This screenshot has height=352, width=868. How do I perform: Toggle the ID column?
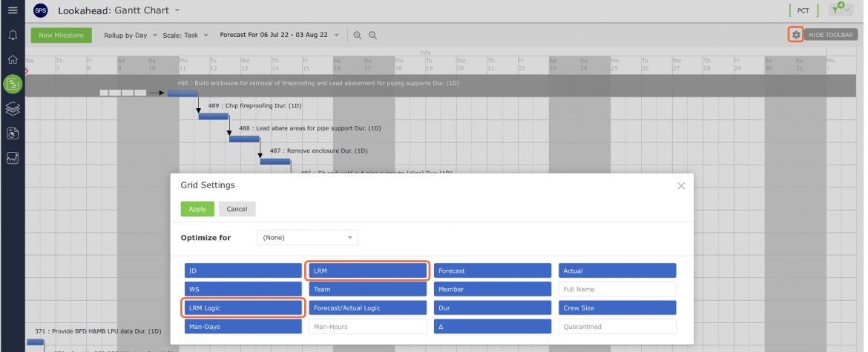click(243, 270)
